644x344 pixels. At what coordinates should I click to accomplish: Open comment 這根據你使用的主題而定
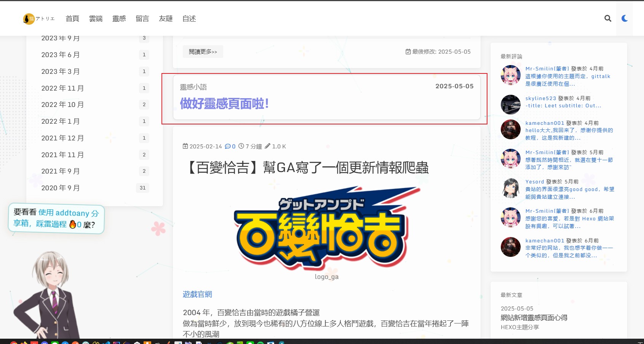pyautogui.click(x=568, y=80)
